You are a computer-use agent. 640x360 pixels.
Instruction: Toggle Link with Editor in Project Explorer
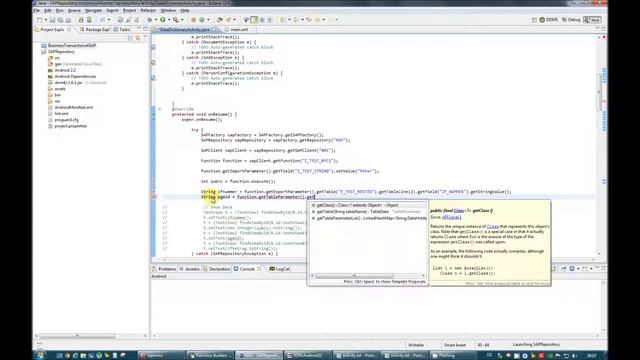click(138, 38)
